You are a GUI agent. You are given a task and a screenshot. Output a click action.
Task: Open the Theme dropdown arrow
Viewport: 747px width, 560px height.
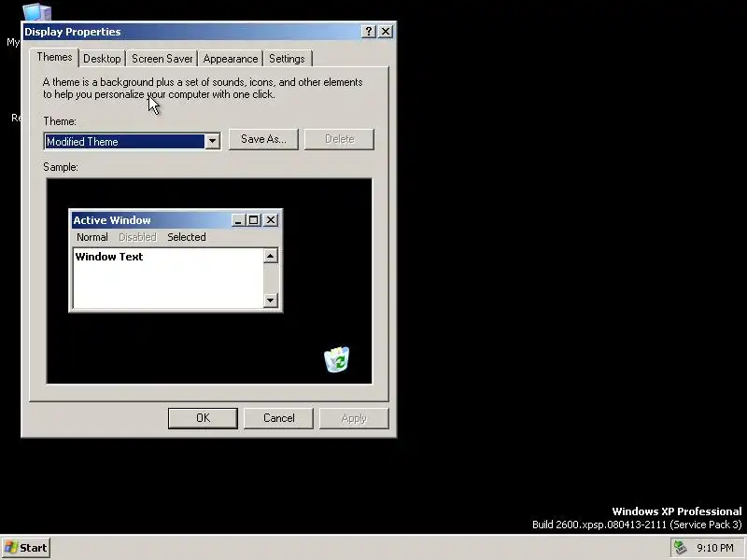pyautogui.click(x=213, y=142)
